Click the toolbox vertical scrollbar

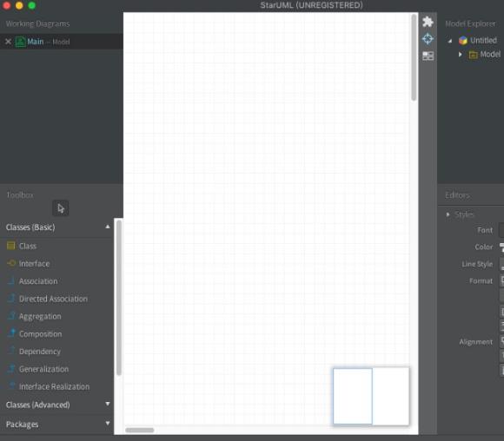click(118, 298)
